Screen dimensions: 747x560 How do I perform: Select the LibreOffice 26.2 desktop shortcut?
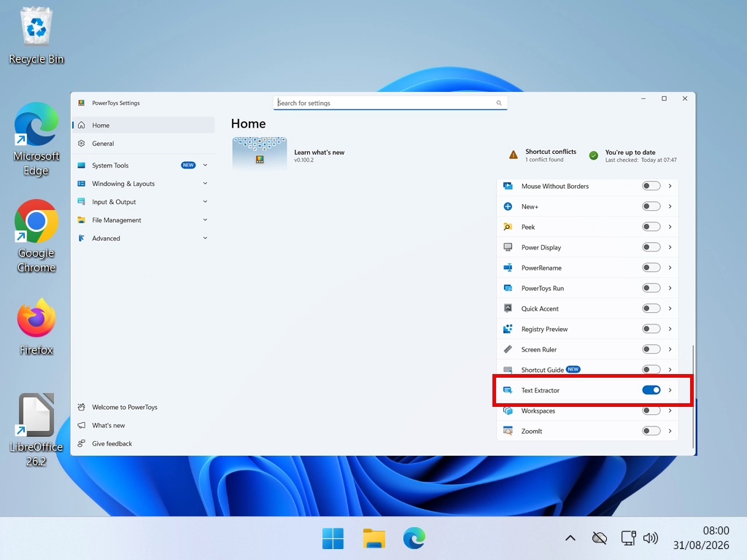(x=36, y=430)
